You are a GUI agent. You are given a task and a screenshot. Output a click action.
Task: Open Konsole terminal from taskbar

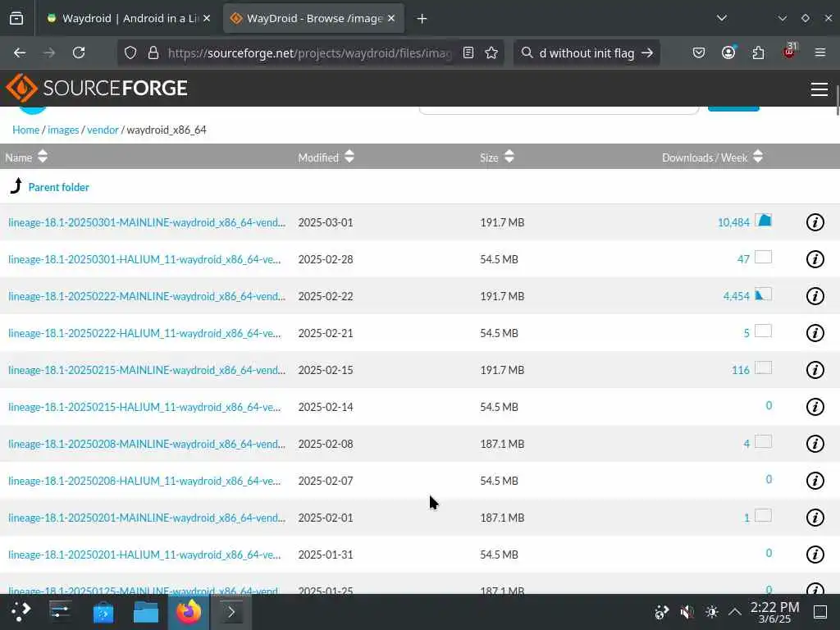coord(231,612)
